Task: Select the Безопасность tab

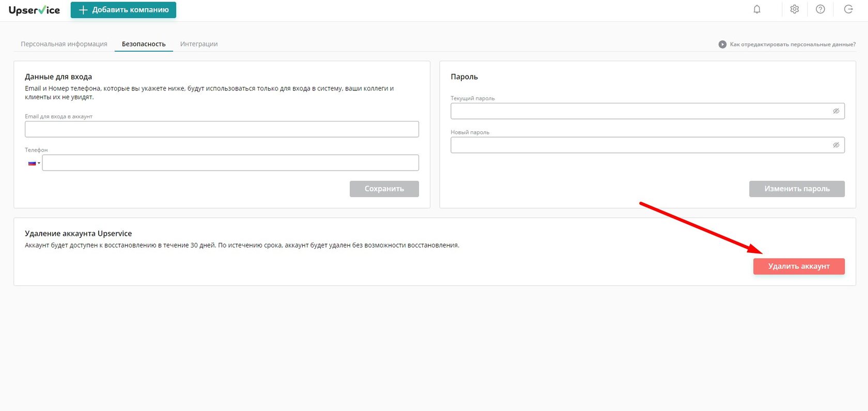Action: 144,44
